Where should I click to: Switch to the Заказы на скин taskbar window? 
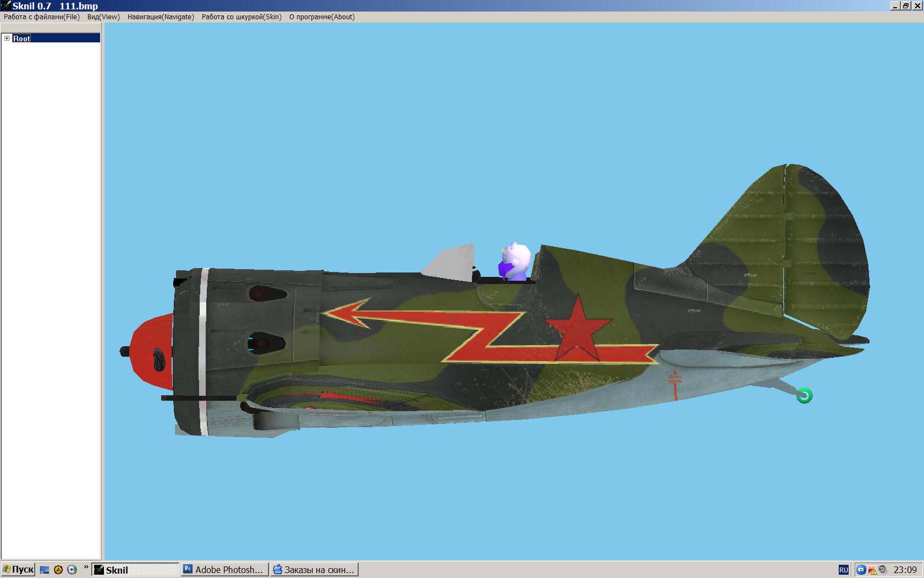point(314,570)
